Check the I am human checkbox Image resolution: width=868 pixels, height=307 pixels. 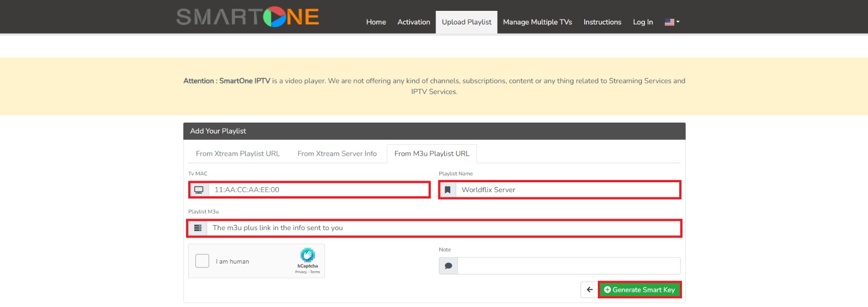pyautogui.click(x=202, y=261)
